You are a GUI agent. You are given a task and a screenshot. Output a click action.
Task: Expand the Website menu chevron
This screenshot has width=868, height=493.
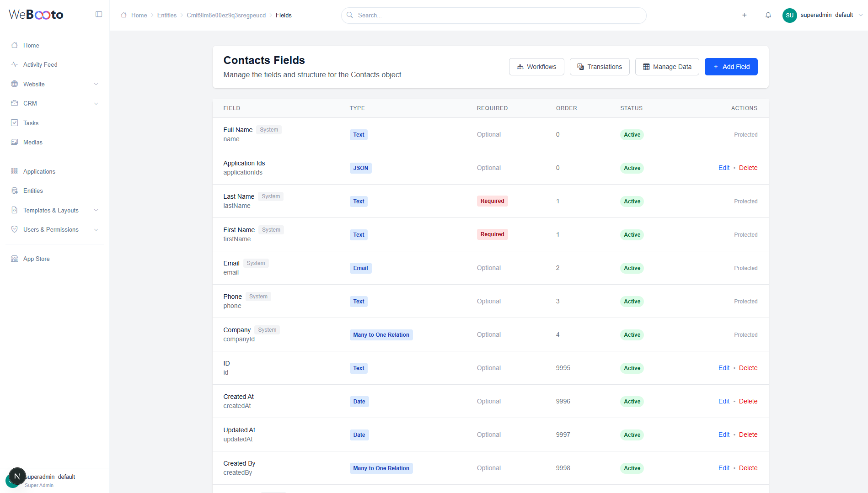point(96,84)
